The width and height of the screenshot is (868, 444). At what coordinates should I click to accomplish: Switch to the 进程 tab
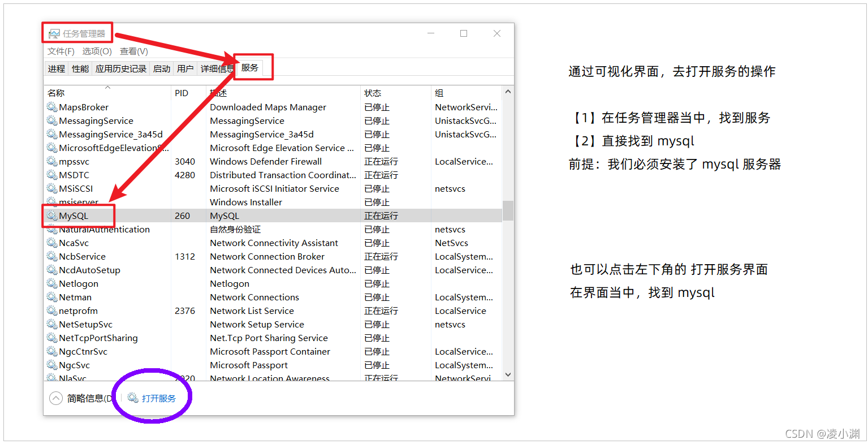57,68
